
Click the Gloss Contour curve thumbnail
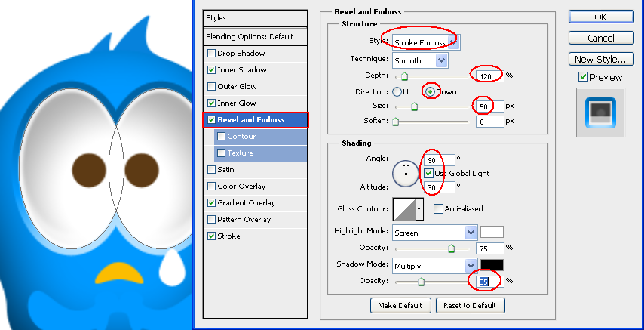click(404, 209)
